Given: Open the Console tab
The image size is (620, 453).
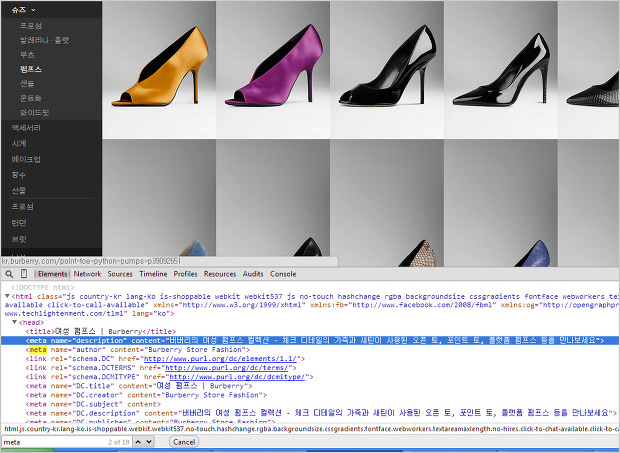Looking at the screenshot, I should point(283,273).
